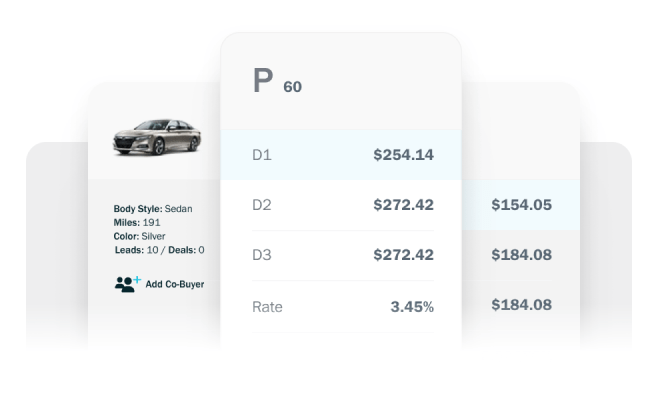Select the 3.45% rate value
The height and width of the screenshot is (400, 666).
pos(412,307)
